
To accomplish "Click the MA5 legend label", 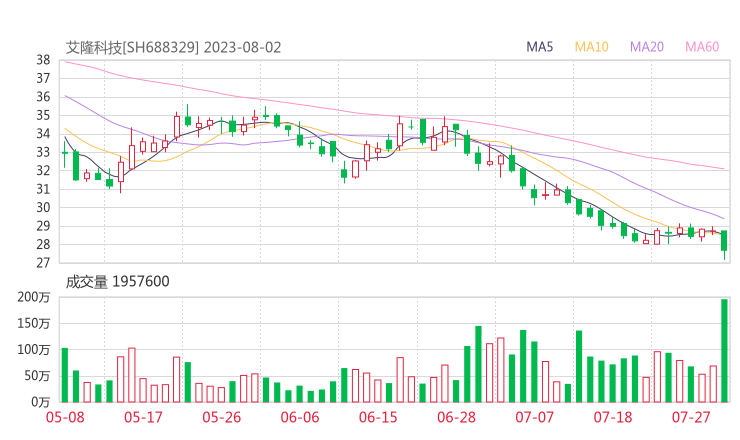I will point(539,47).
